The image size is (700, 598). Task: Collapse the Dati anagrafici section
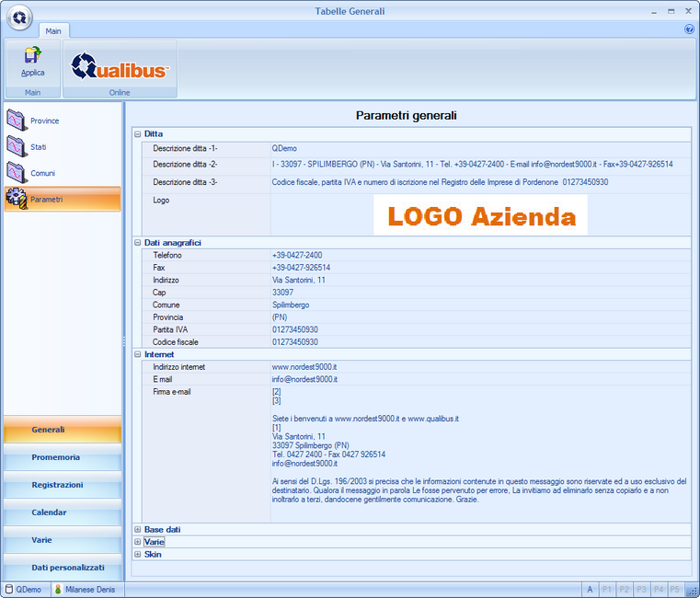coord(138,243)
